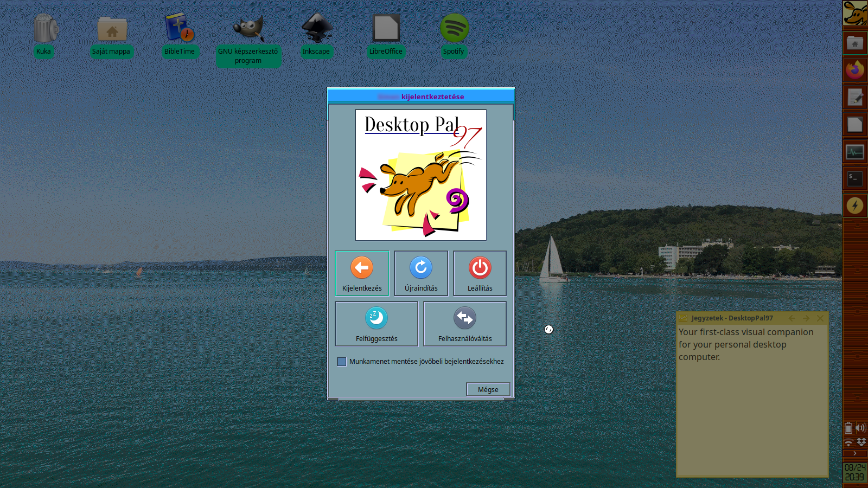Go to previous note with back arrow
868x488 pixels.
point(792,318)
